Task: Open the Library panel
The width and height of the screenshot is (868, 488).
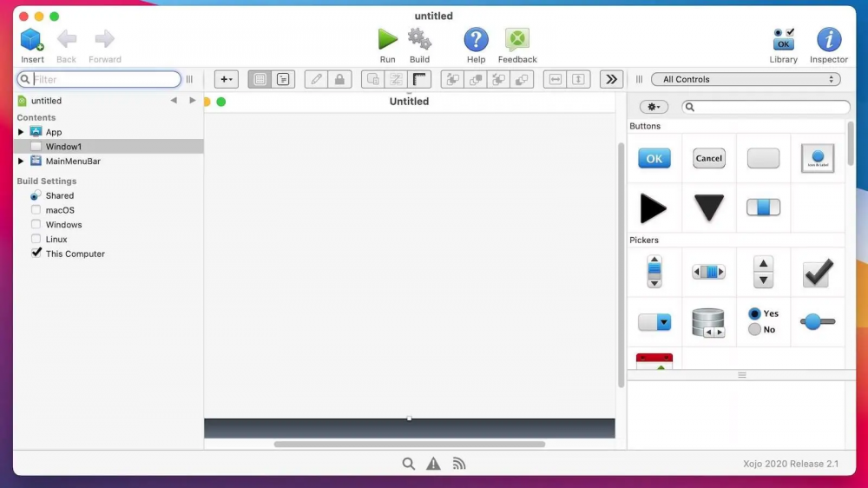Action: [x=783, y=40]
